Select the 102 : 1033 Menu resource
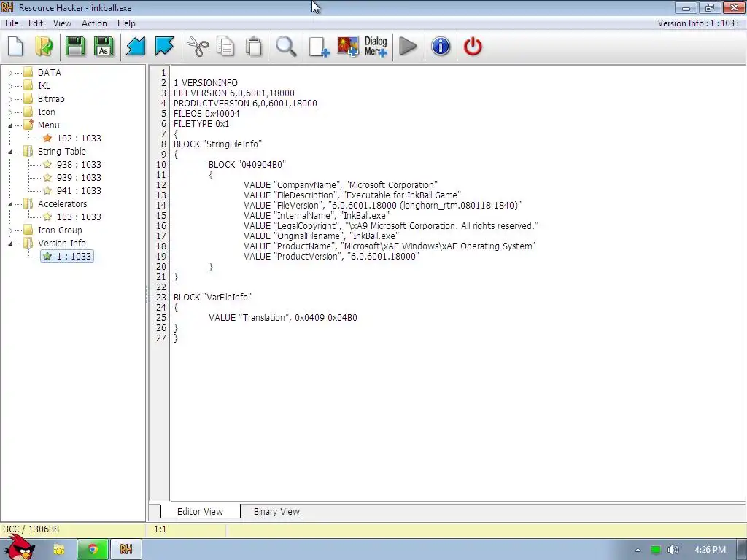This screenshot has width=747, height=560. [79, 138]
